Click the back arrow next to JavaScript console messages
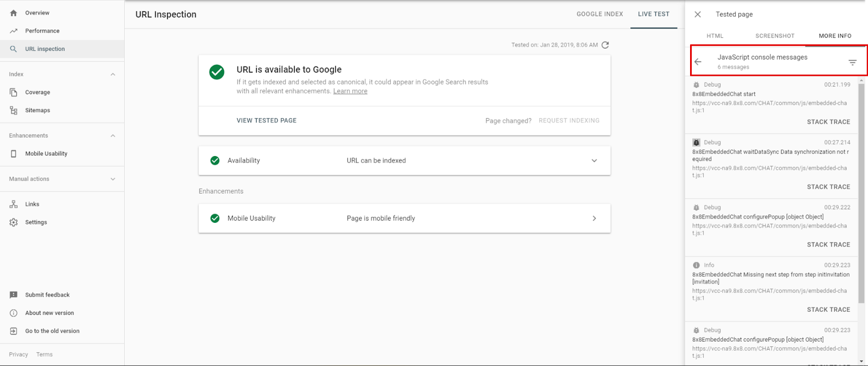Viewport: 868px width, 366px height. point(698,62)
